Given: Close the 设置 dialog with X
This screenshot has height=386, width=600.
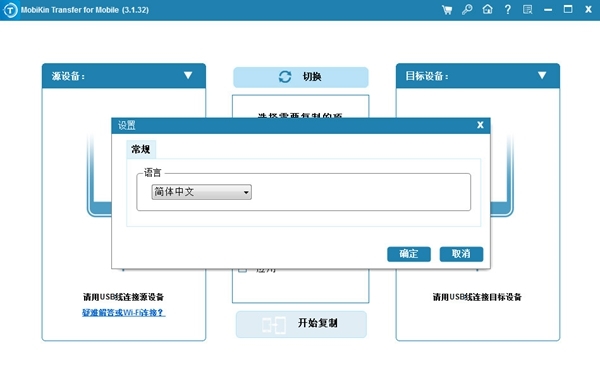Looking at the screenshot, I should tap(480, 125).
